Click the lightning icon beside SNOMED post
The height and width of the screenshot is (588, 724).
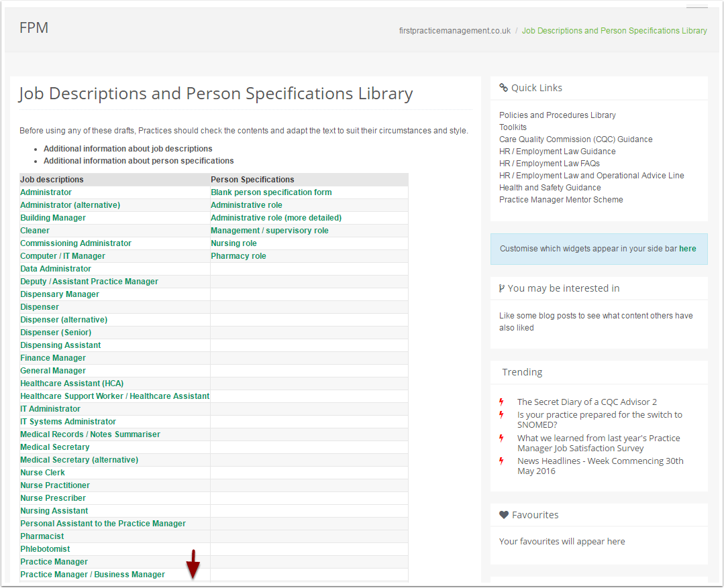[x=501, y=415]
